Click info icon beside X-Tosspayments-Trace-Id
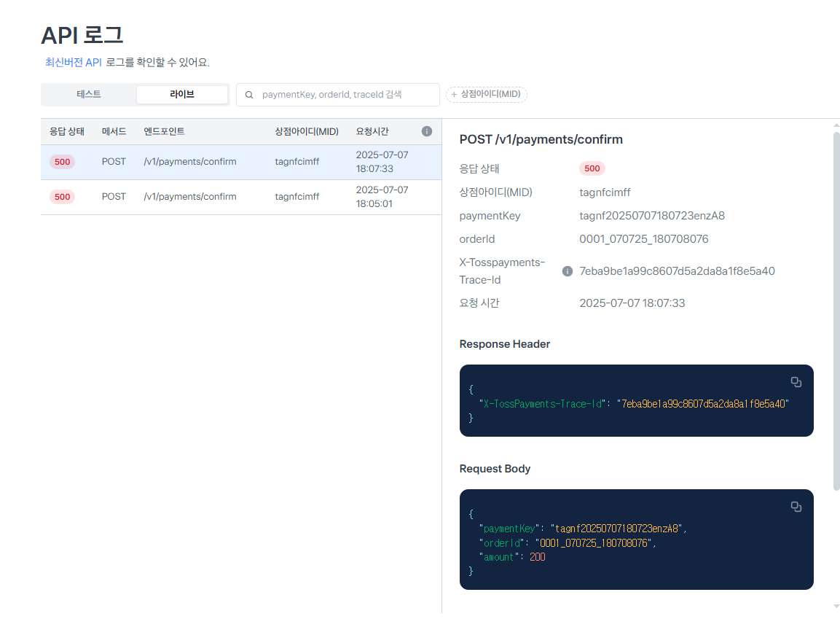 (568, 271)
